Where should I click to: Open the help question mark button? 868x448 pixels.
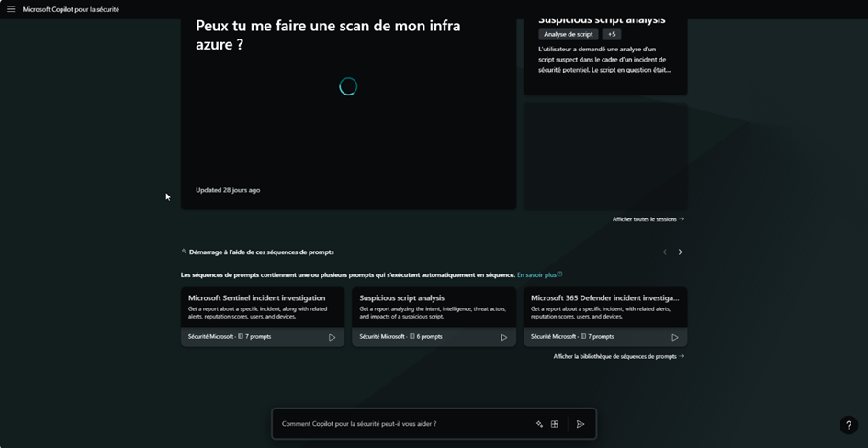[x=849, y=425]
